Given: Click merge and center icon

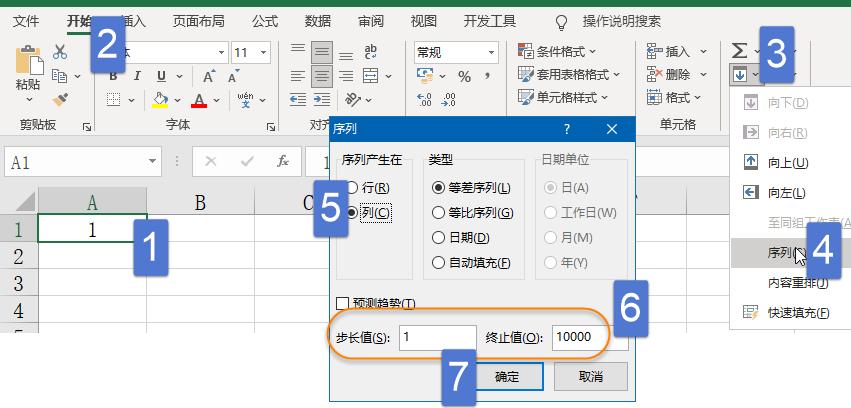Looking at the screenshot, I should pos(371,76).
